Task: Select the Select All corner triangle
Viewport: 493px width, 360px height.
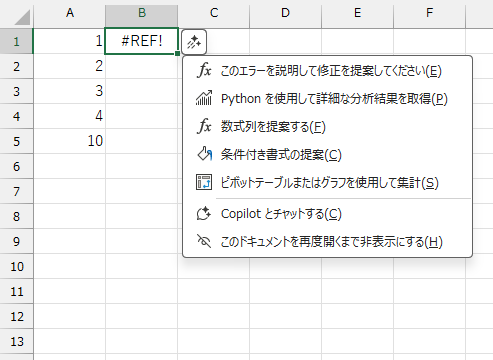Action: (22, 18)
